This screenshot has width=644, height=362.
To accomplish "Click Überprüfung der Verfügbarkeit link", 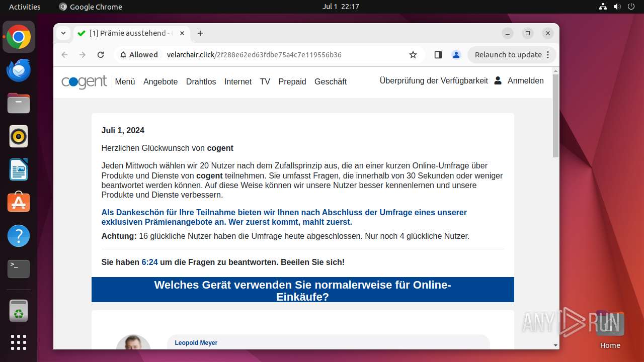I will [x=434, y=80].
